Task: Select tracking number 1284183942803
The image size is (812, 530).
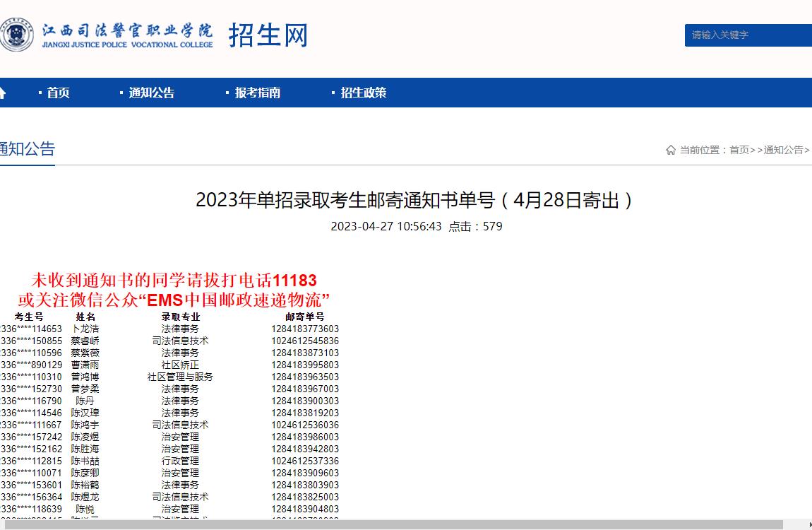Action: click(x=305, y=449)
